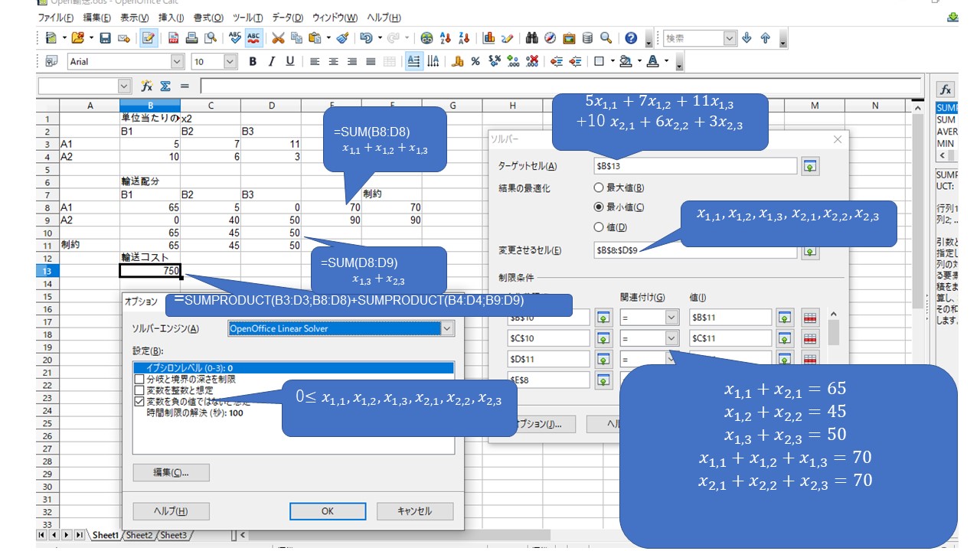Screen dimensions: 980x551
Task: Select the 最大値 radio button
Action: click(599, 187)
